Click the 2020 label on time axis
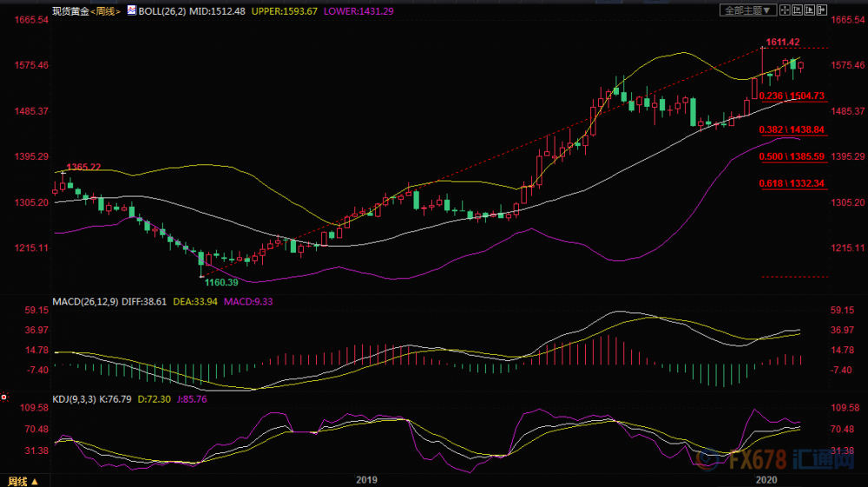The height and width of the screenshot is (487, 868). pyautogui.click(x=766, y=480)
